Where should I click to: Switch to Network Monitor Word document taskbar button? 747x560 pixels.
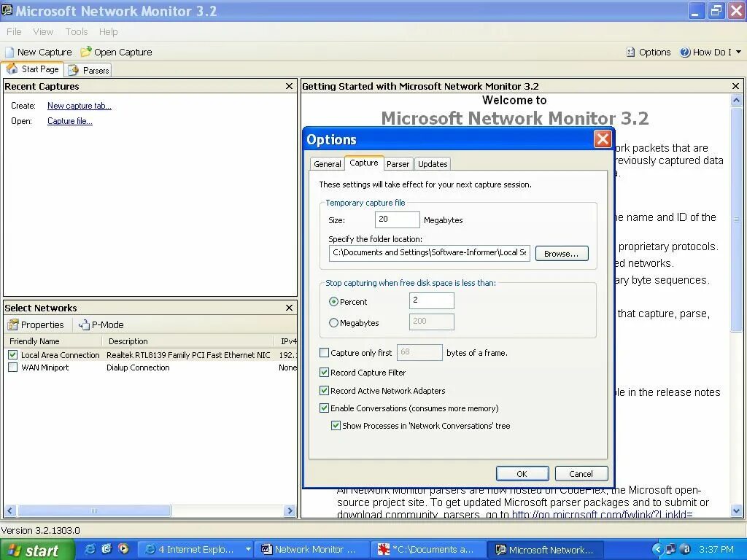(x=311, y=550)
